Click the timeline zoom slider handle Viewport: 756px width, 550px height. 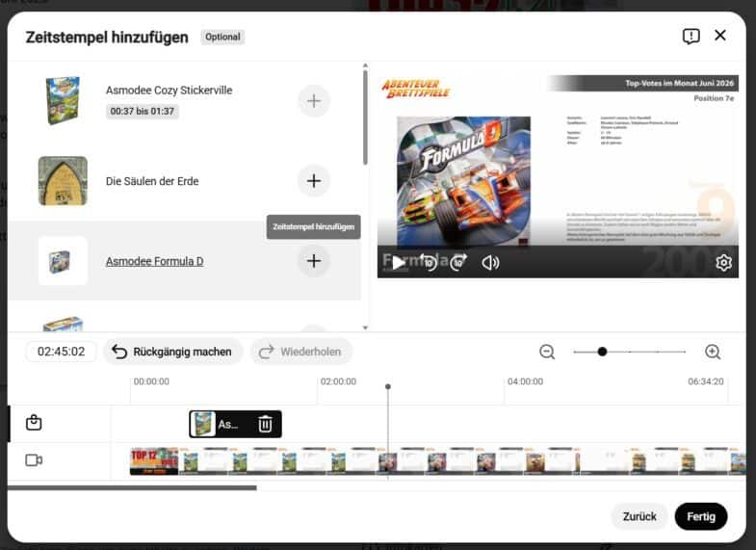click(x=602, y=352)
